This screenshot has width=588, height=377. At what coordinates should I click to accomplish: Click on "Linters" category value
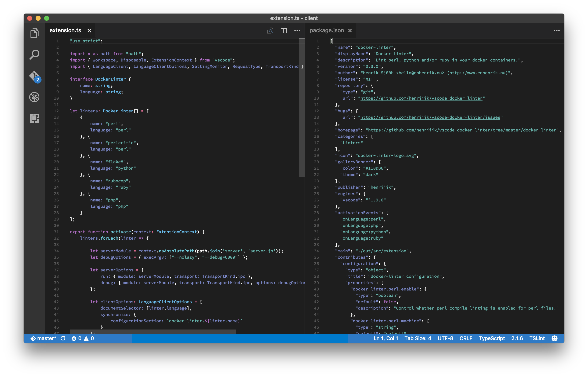[x=351, y=143]
